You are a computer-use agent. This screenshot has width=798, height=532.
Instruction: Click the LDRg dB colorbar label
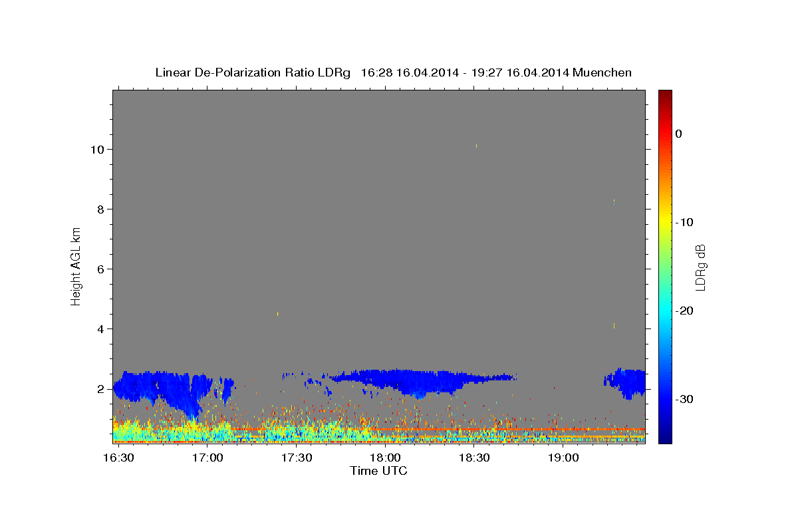pyautogui.click(x=700, y=267)
